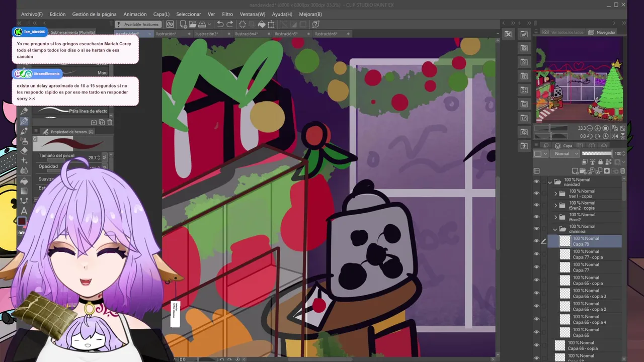Adjust the Navigator rotation slider
This screenshot has width=644, height=362.
coord(551,136)
